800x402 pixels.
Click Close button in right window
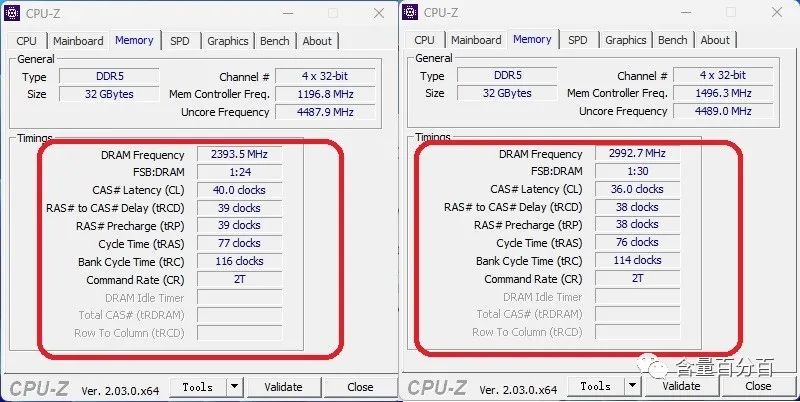[x=758, y=386]
